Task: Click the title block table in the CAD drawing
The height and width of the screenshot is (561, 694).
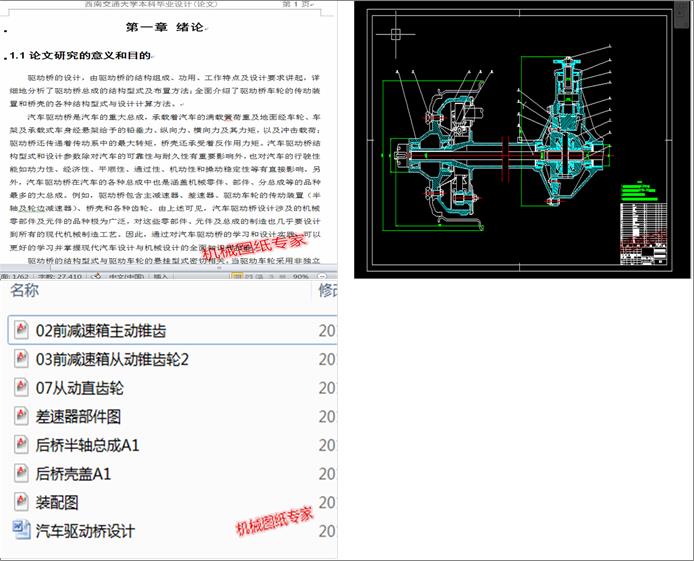Action: (x=644, y=234)
